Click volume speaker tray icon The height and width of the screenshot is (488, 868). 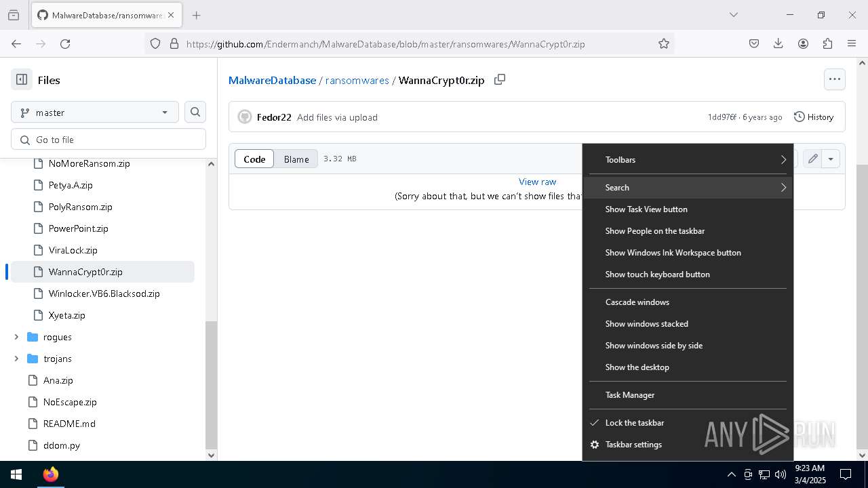780,474
